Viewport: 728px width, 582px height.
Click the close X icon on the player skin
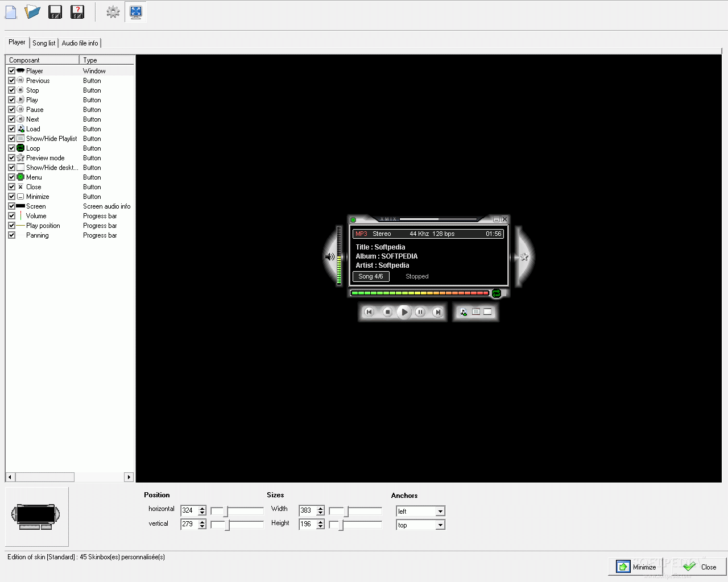pos(504,219)
